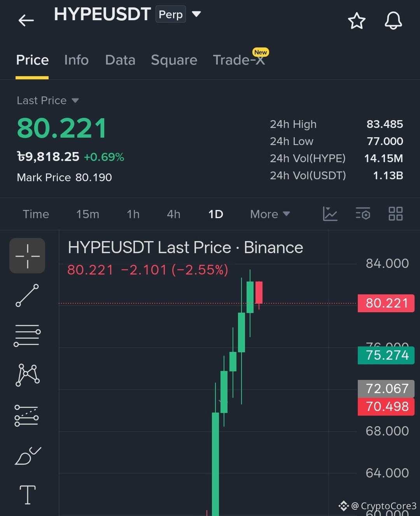Select the Text annotation tool
Screen dimensions: 420x516
coord(28,495)
